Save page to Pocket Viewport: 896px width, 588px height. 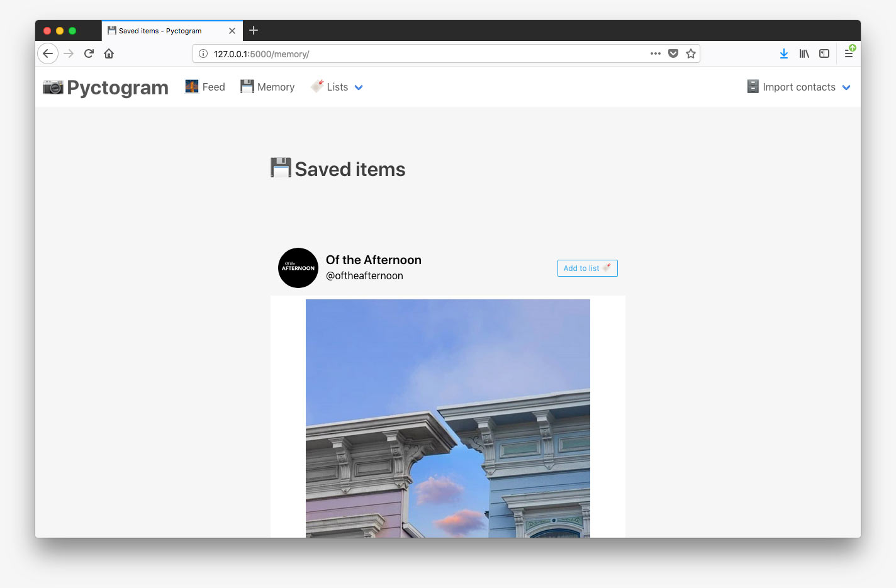point(673,53)
